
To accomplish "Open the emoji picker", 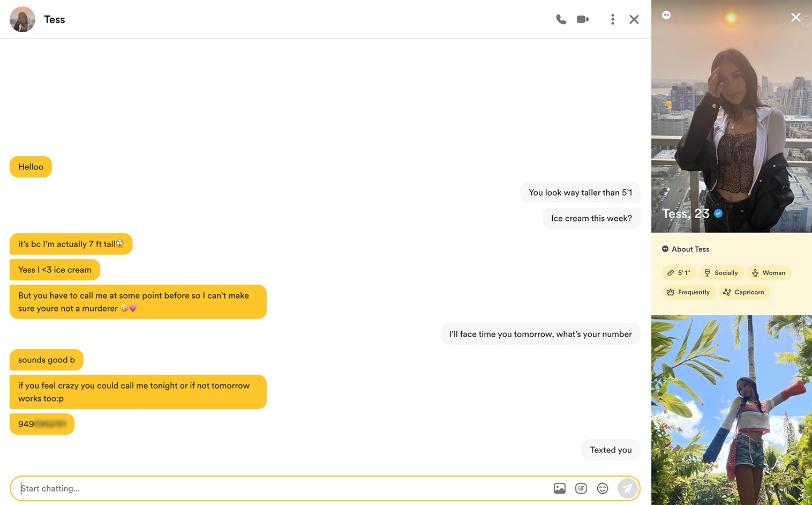I will (603, 488).
